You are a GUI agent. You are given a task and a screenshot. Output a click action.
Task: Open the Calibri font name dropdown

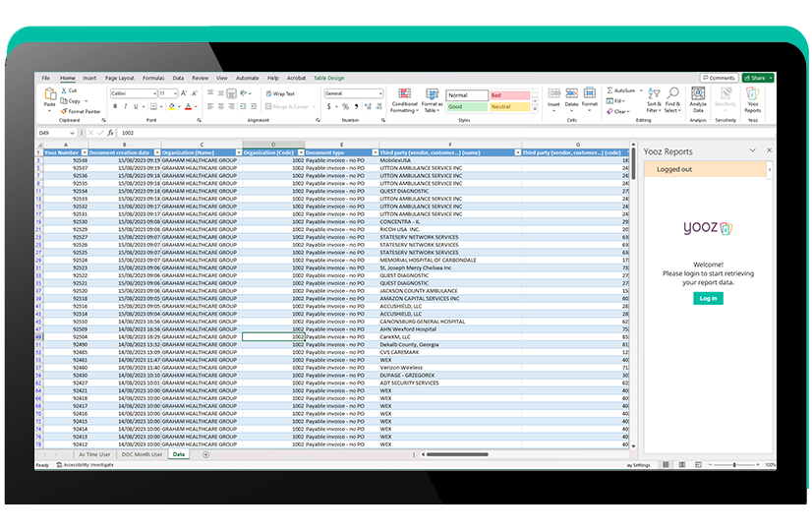click(154, 93)
